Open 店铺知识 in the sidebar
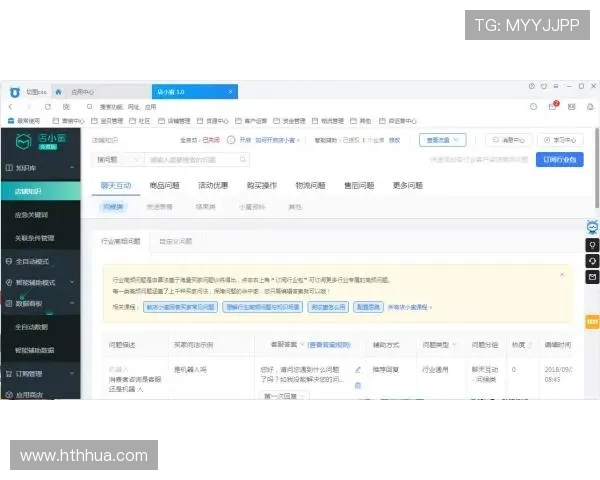600x480 pixels. (41, 191)
